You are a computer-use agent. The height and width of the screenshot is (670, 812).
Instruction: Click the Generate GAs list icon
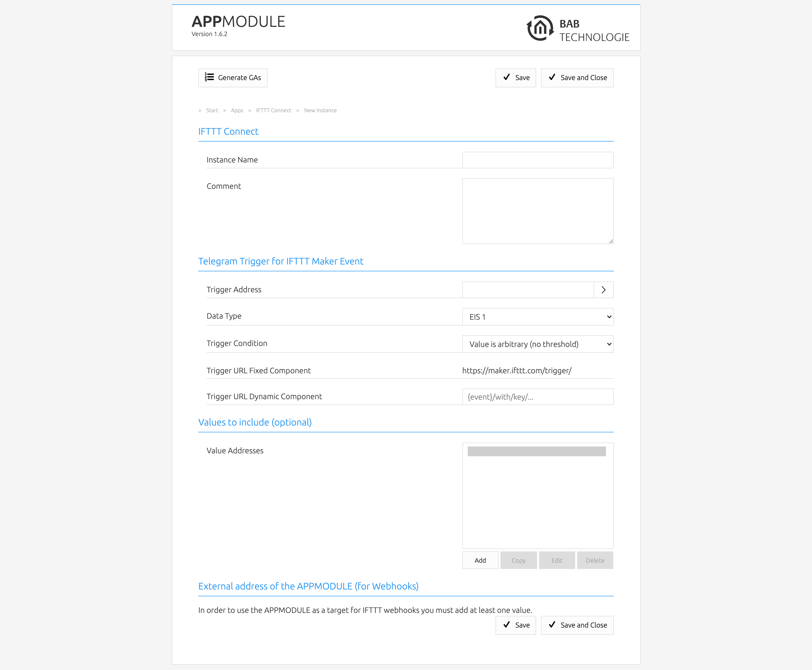tap(209, 77)
